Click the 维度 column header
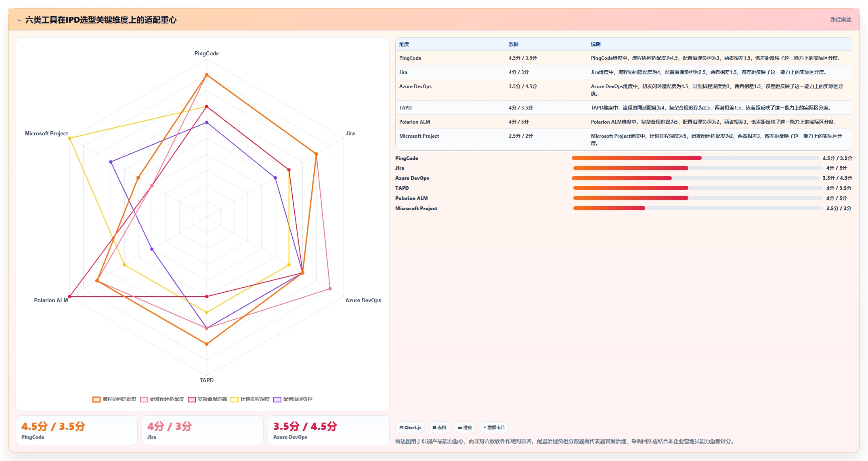The width and height of the screenshot is (868, 461). [404, 44]
